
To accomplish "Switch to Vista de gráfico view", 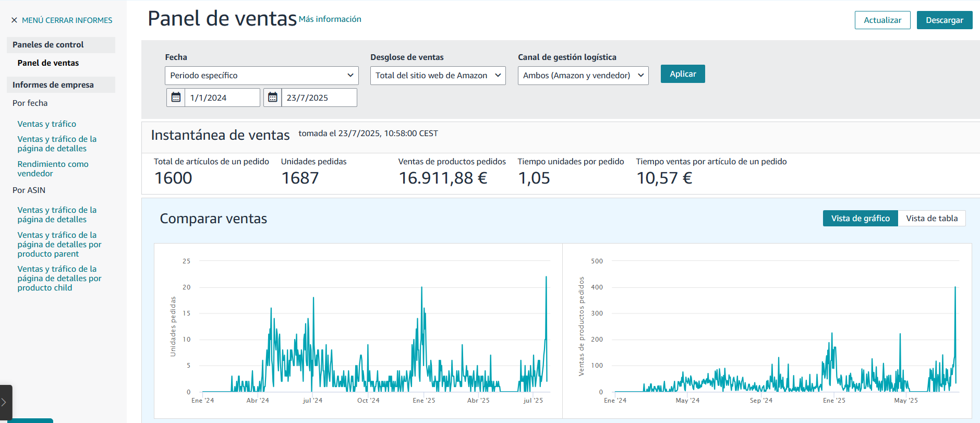I will [x=860, y=219].
